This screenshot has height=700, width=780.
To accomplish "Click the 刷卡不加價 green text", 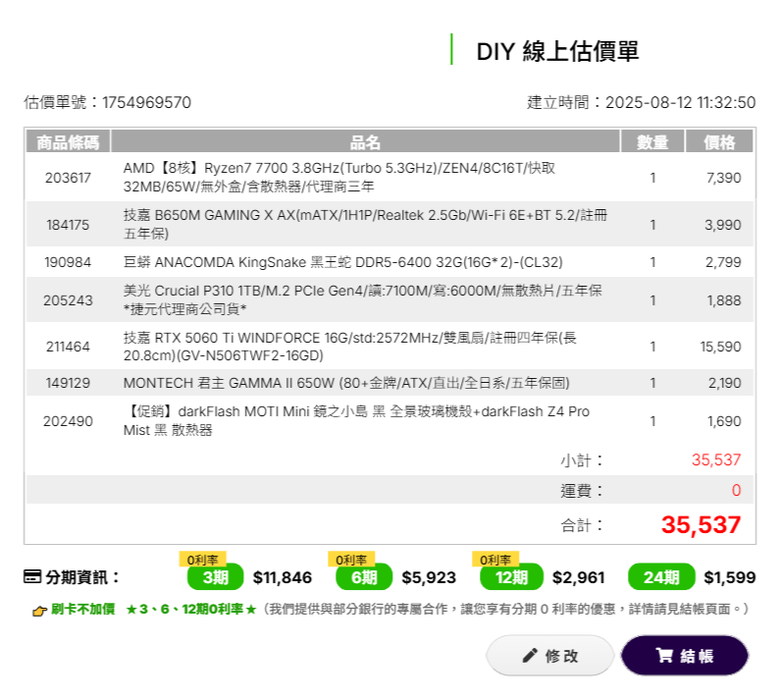I will coord(83,609).
